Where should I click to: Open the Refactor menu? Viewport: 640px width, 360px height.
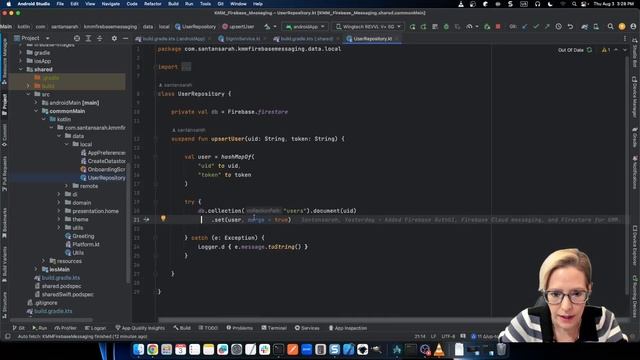click(x=153, y=4)
